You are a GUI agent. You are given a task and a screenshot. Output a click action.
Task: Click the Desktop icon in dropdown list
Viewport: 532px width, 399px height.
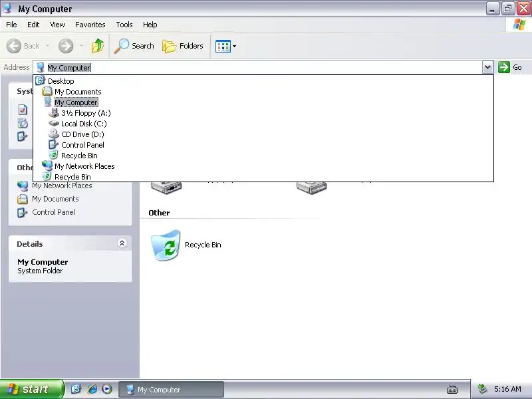tap(40, 80)
